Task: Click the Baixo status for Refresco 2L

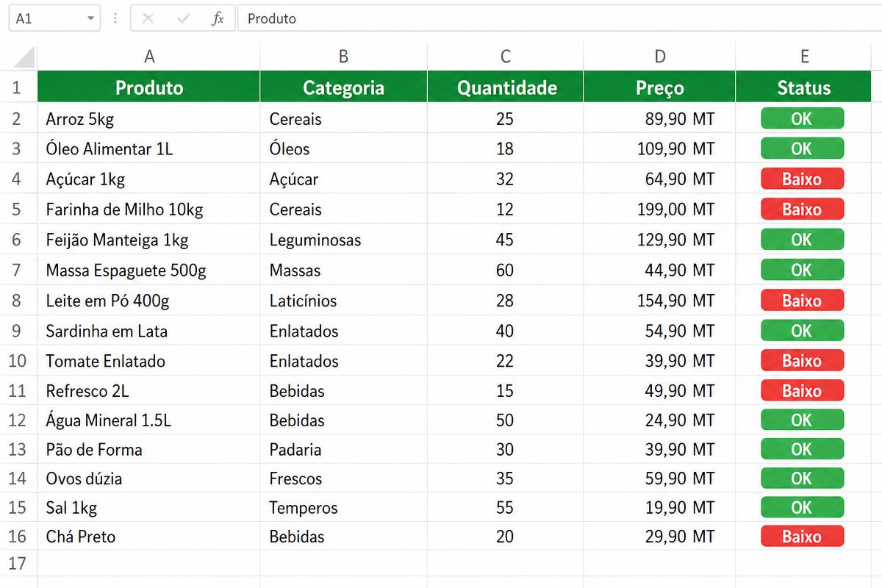Action: tap(802, 391)
